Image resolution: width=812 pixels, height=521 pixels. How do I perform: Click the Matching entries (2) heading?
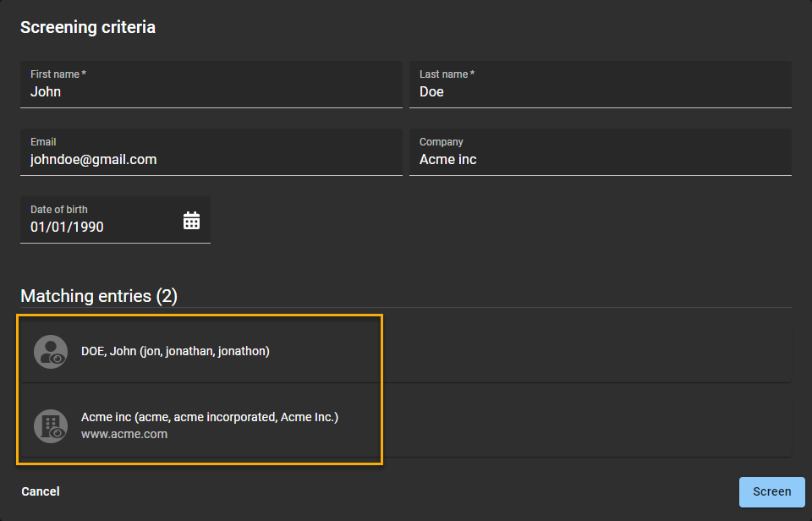pos(99,296)
